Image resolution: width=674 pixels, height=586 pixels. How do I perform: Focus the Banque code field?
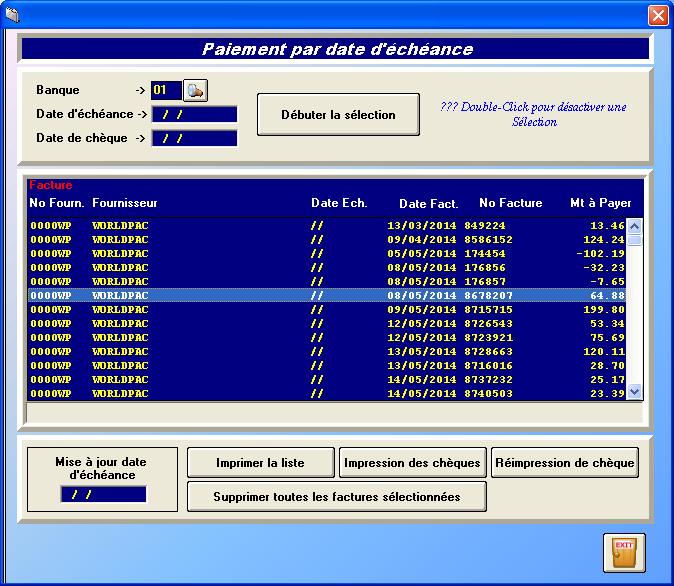coord(166,91)
